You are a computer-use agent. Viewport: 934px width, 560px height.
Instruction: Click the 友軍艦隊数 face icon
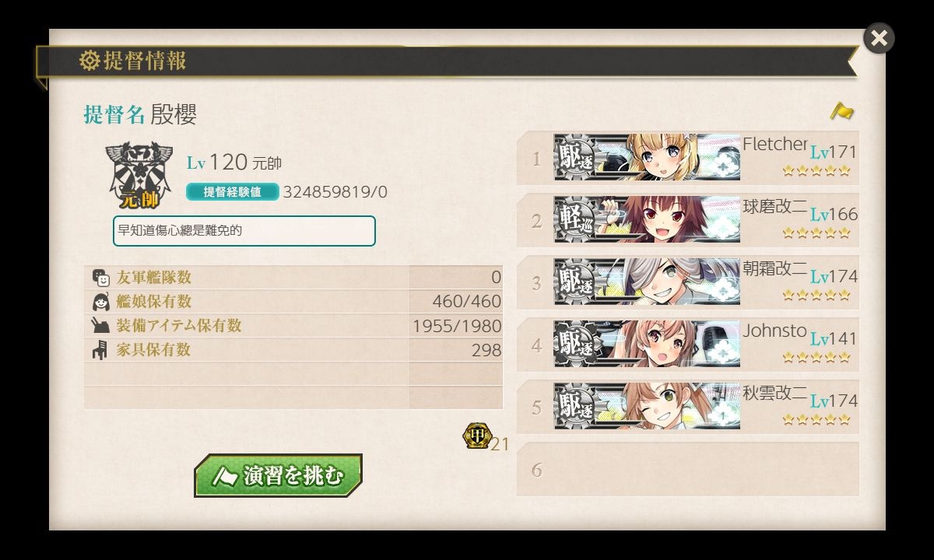(x=100, y=278)
